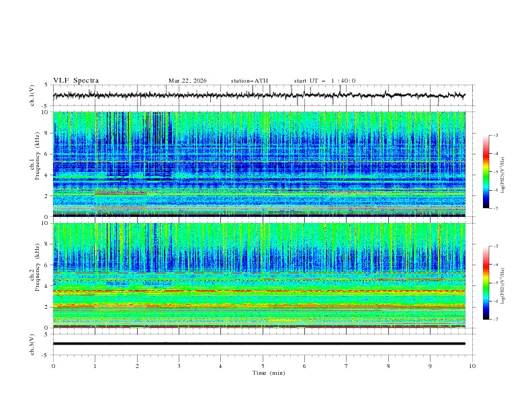Click time axis tick label "2"
The image size is (532, 411).
(137, 366)
